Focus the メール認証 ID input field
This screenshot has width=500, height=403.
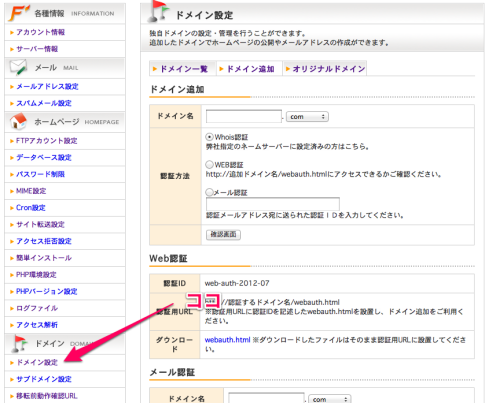click(x=273, y=204)
